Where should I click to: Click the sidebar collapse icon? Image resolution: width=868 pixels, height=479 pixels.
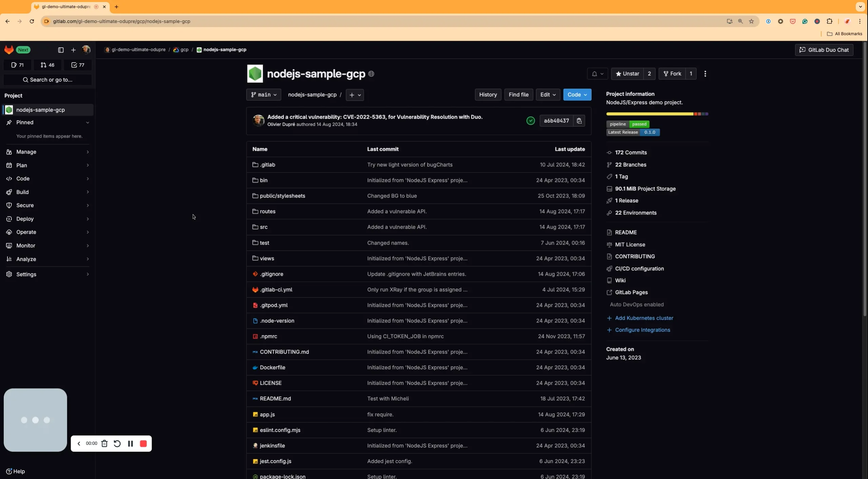[x=61, y=50]
